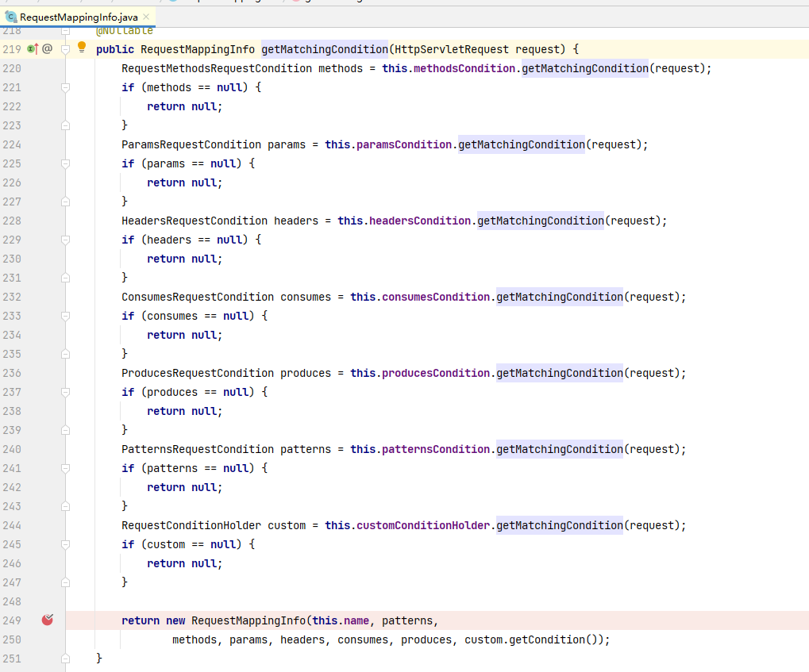Click HeadersRequestCondition type on line 228
The image size is (809, 672).
[195, 221]
